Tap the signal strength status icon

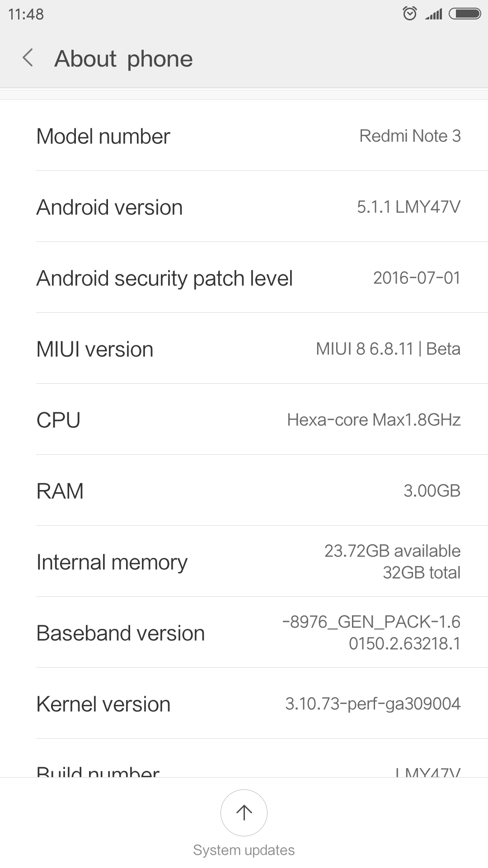433,14
